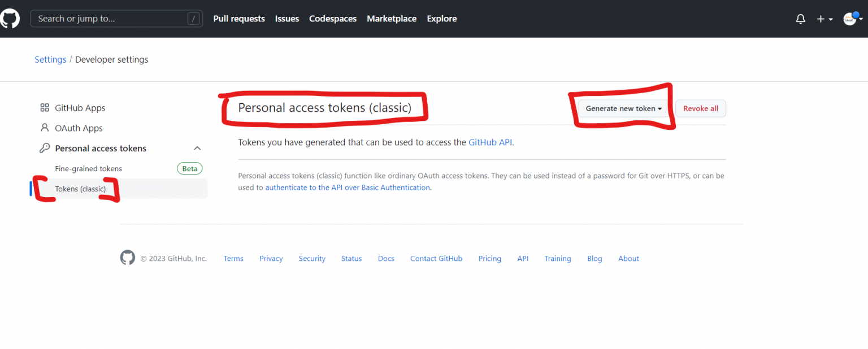The width and height of the screenshot is (868, 349).
Task: Open the notifications bell
Action: pyautogui.click(x=800, y=19)
